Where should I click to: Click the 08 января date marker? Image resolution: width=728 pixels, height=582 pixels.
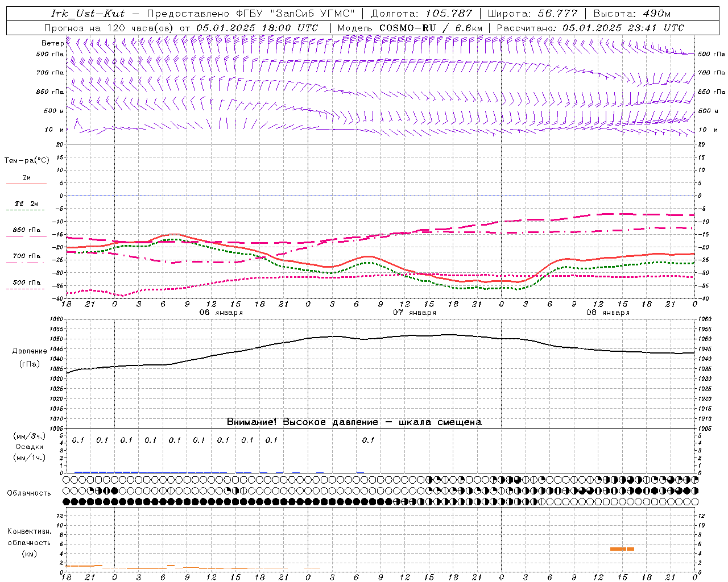click(608, 313)
